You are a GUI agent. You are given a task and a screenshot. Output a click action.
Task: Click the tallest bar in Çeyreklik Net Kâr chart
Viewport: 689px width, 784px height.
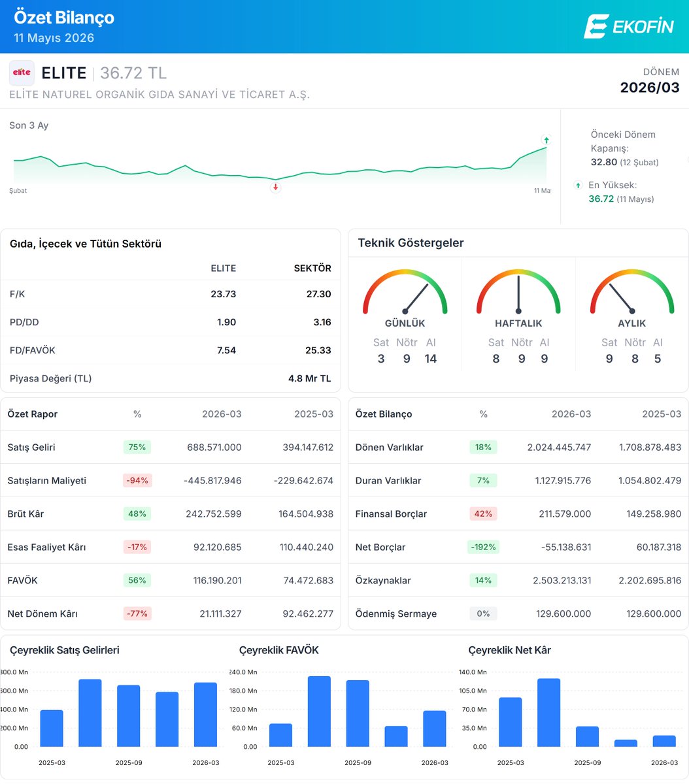(x=548, y=713)
